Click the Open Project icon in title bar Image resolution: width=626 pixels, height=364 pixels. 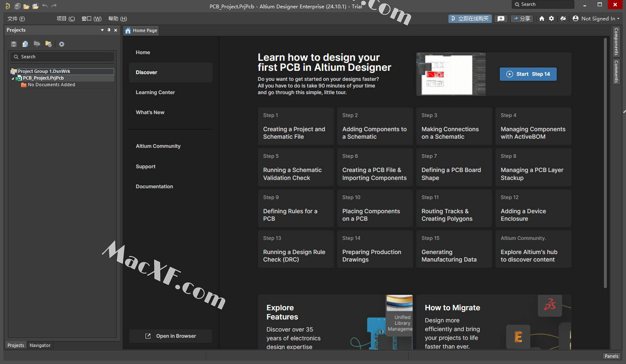tap(35, 6)
